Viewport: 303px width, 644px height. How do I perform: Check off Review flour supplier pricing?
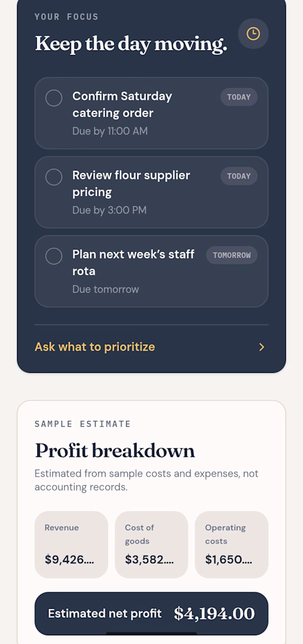tap(54, 177)
